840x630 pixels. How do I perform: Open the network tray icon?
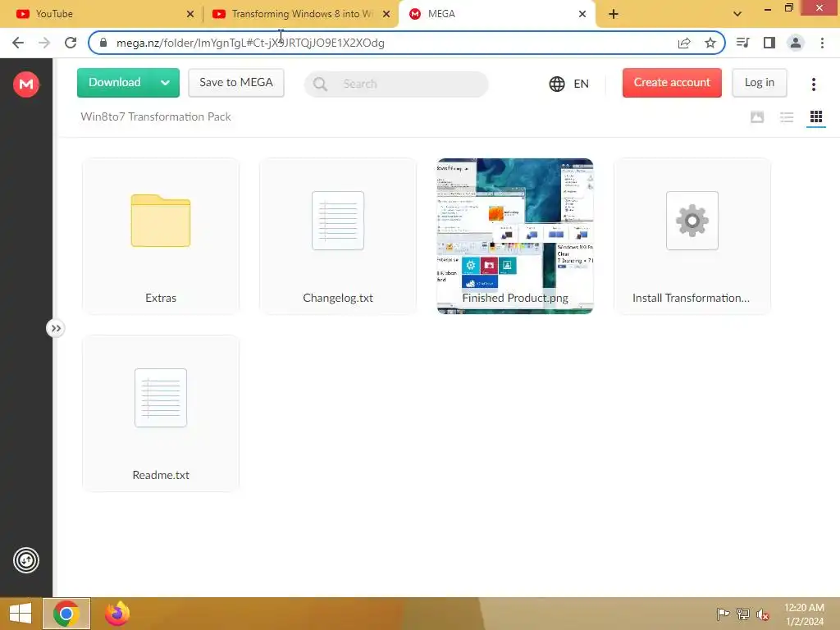(743, 614)
